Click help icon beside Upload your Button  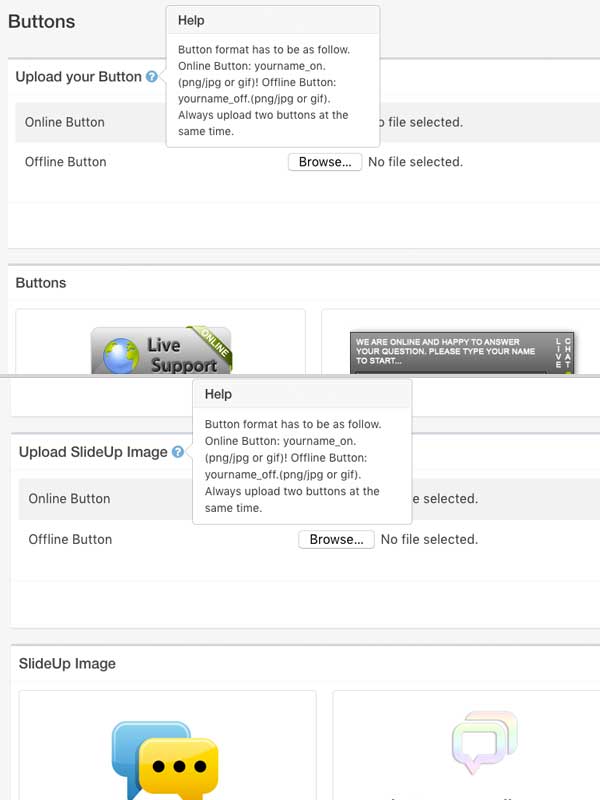tap(151, 77)
